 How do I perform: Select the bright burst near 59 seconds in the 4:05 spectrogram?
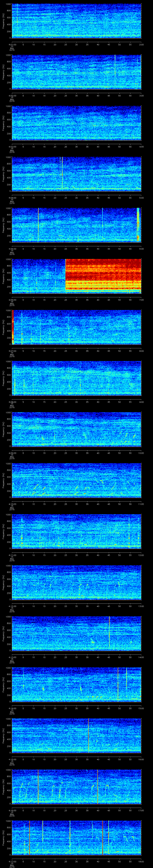(x=138, y=225)
